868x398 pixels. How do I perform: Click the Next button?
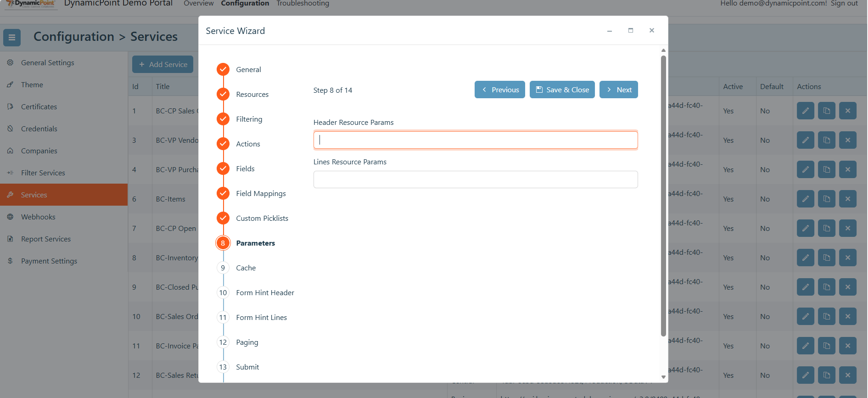pyautogui.click(x=619, y=90)
